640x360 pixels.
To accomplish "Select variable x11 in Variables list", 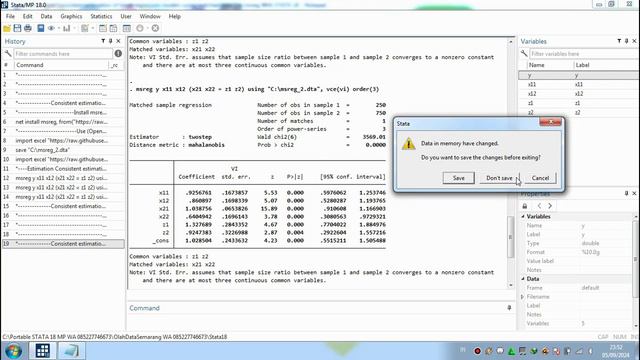I will 579,84.
